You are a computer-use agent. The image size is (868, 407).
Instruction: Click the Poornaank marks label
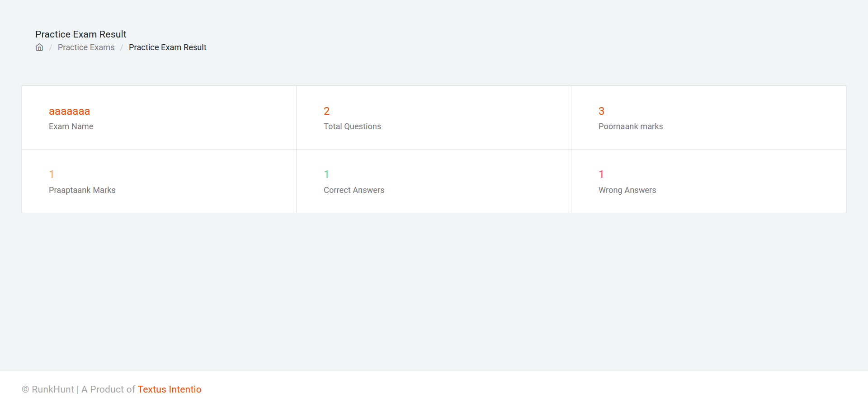coord(631,126)
